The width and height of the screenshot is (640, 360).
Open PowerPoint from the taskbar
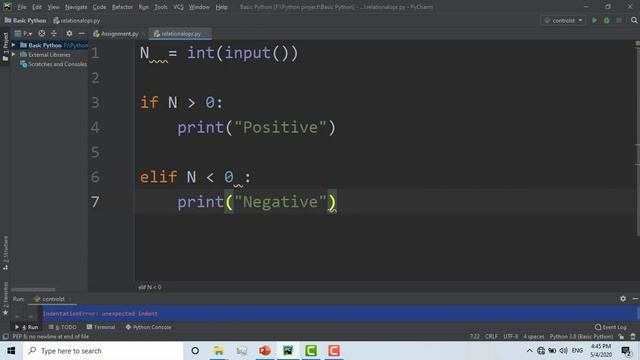pyautogui.click(x=264, y=351)
